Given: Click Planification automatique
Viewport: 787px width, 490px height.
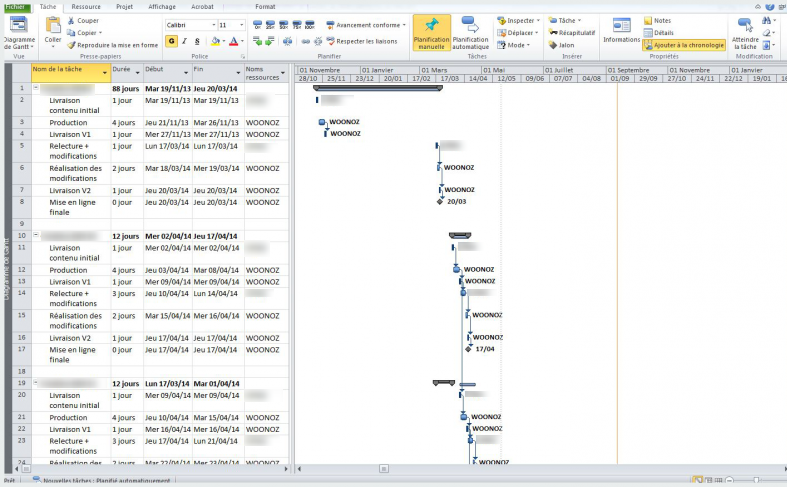Looking at the screenshot, I should click(470, 33).
